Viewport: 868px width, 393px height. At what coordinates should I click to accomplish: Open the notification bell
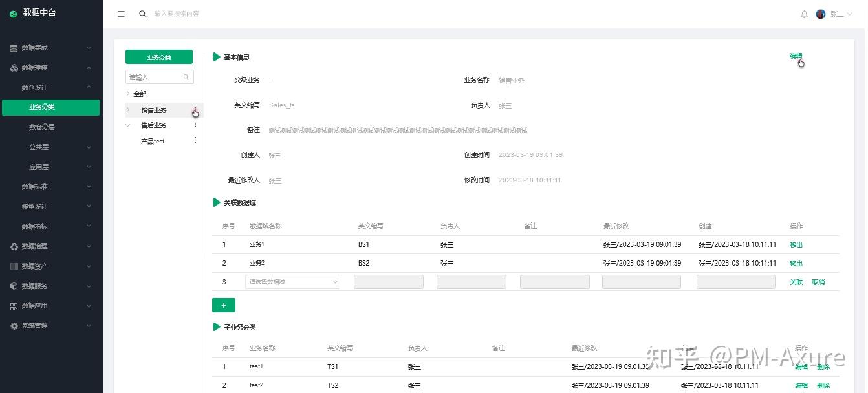pyautogui.click(x=804, y=14)
